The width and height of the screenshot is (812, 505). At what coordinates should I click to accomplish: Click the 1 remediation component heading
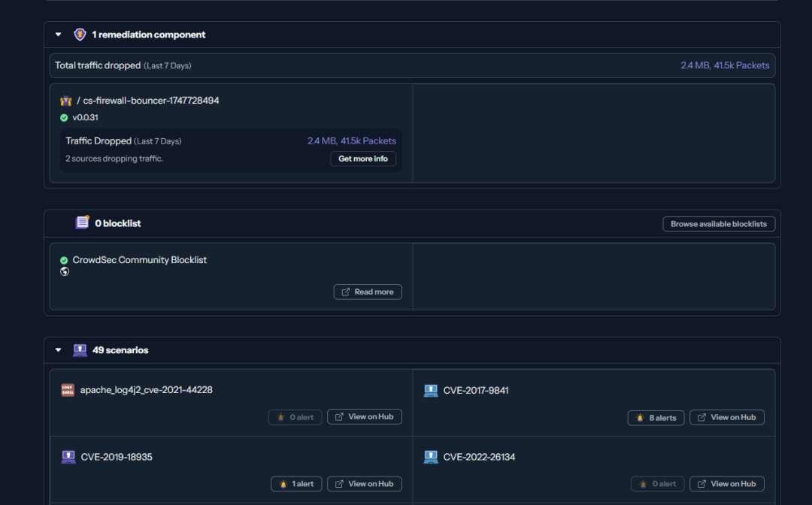tap(149, 35)
